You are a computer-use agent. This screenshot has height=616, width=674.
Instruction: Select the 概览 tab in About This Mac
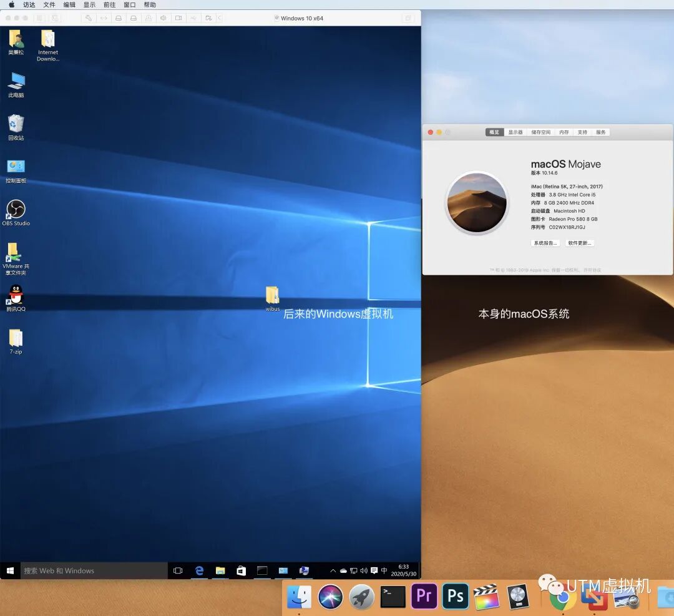pos(494,132)
